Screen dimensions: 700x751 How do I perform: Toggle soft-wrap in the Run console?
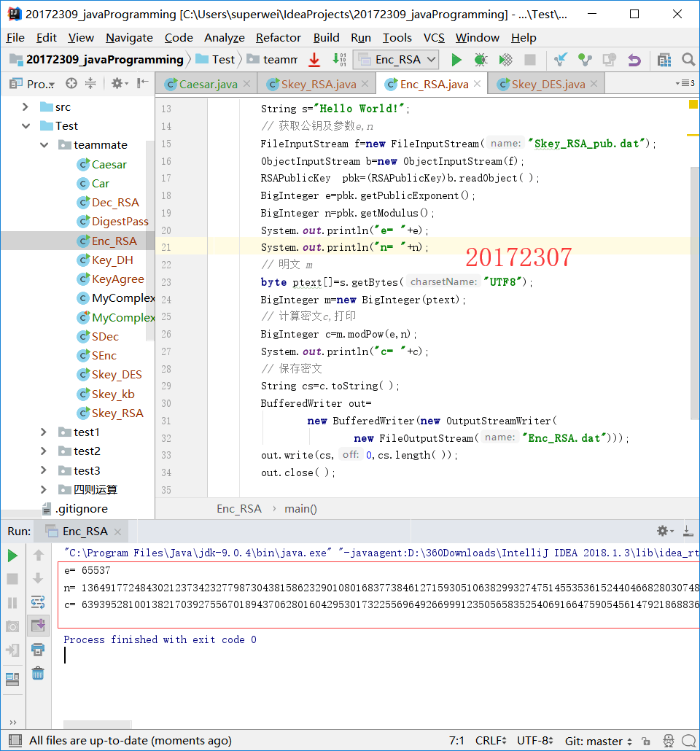click(38, 602)
